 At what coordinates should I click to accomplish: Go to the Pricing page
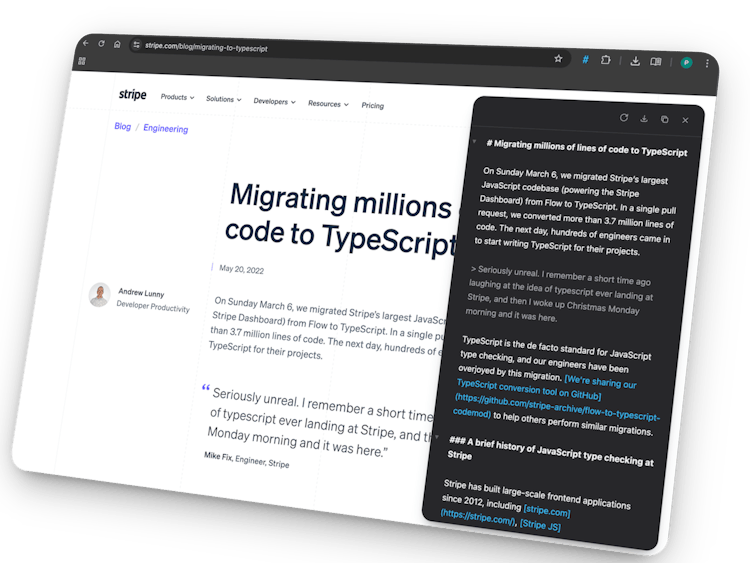pos(372,105)
